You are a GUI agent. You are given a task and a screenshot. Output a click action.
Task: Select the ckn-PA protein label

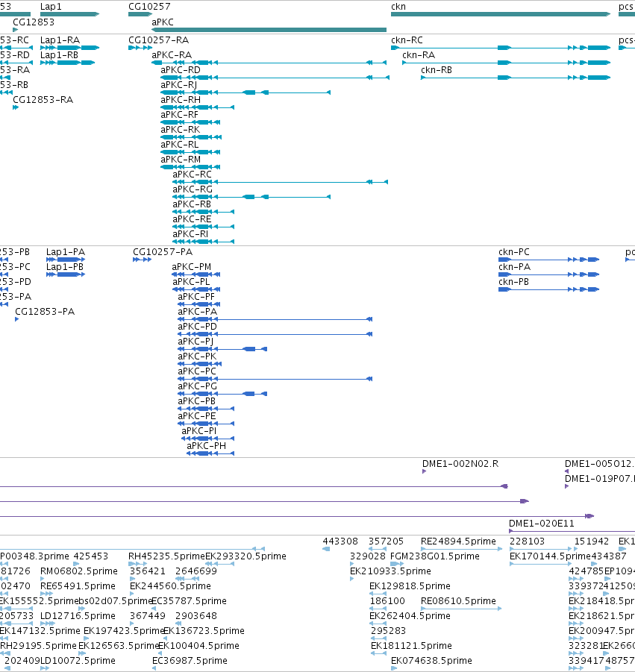[x=515, y=267]
